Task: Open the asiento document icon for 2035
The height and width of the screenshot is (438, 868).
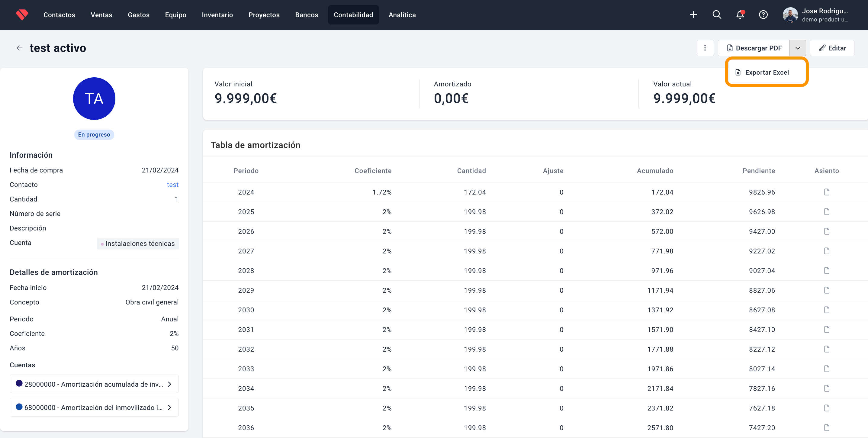Action: click(827, 408)
